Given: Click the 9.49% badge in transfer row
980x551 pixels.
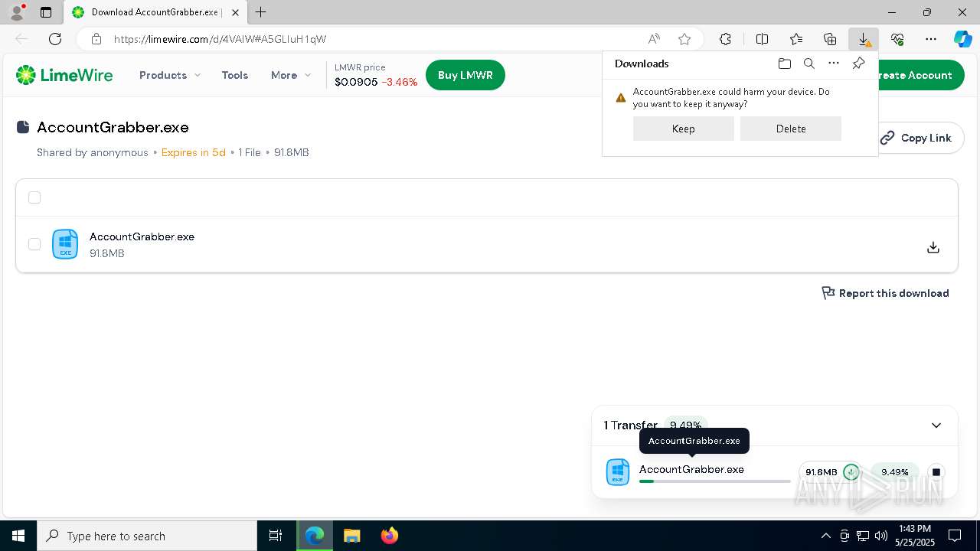Looking at the screenshot, I should pyautogui.click(x=894, y=472).
